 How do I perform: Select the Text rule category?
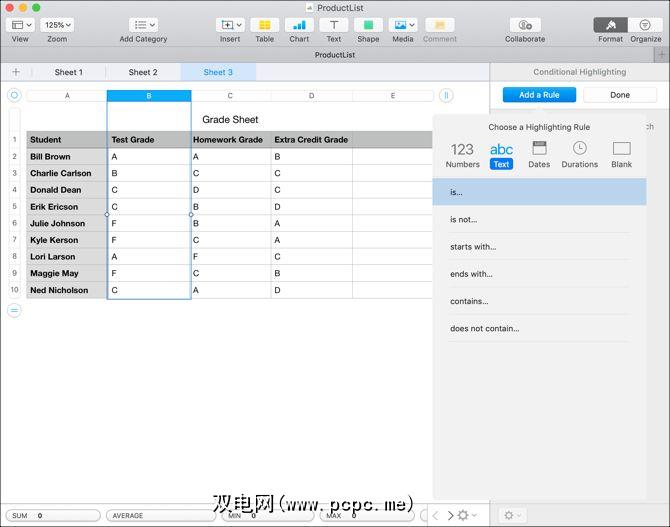501,155
